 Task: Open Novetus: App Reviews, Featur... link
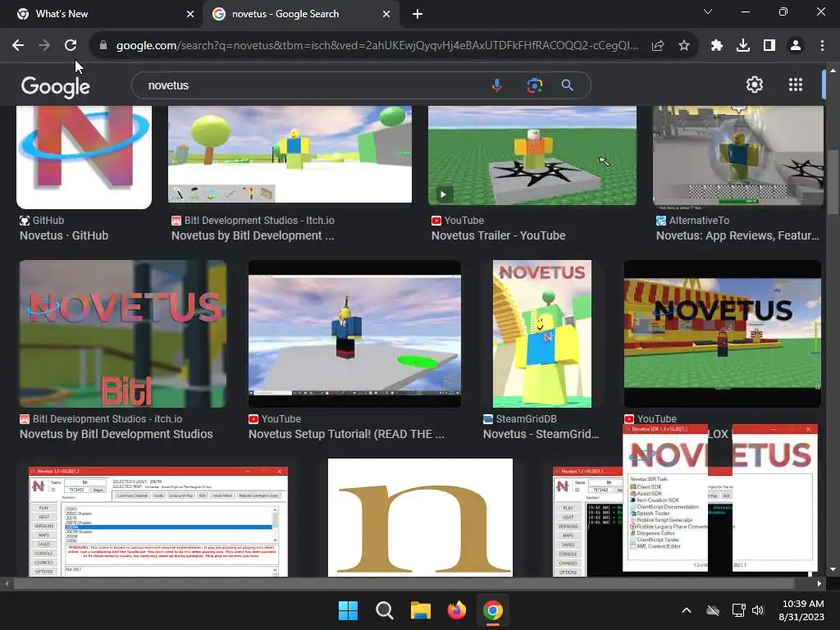[x=737, y=235]
